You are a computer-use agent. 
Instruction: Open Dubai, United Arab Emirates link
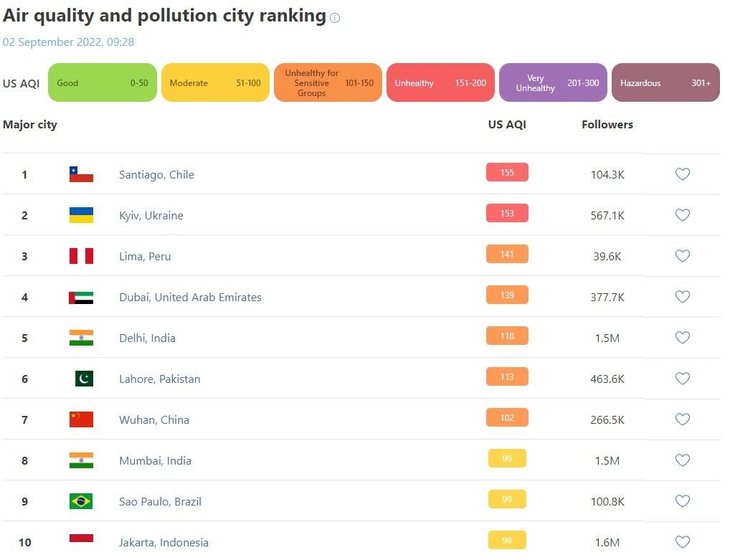point(190,297)
